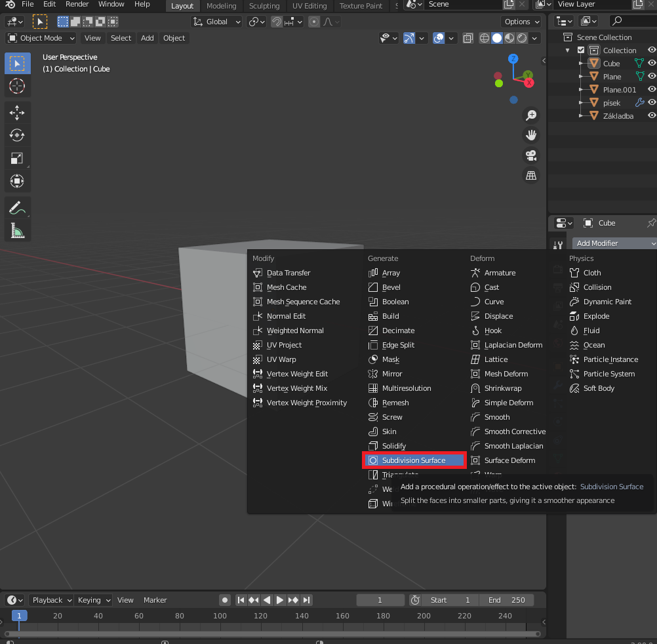This screenshot has height=644, width=657.
Task: Select the Annotate pencil tool
Action: click(x=17, y=208)
